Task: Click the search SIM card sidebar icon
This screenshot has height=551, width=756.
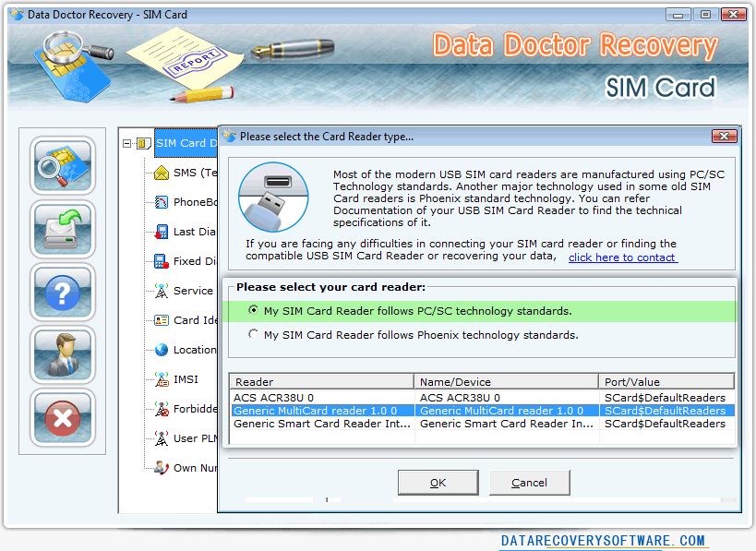Action: click(x=63, y=165)
